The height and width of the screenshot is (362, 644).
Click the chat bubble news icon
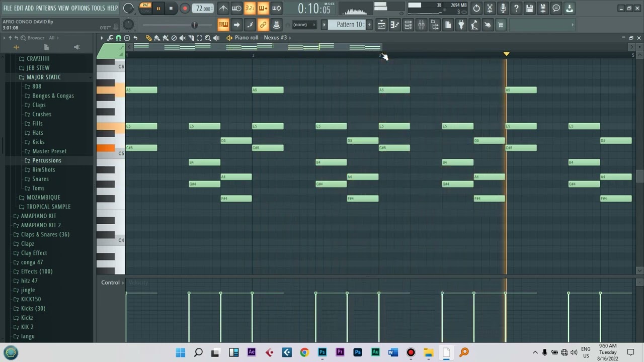[x=556, y=8]
